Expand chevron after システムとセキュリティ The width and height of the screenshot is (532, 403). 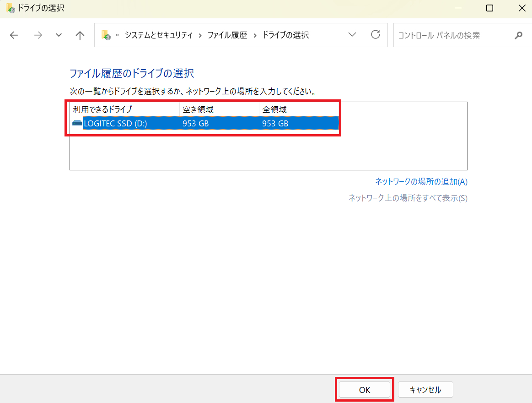[x=200, y=35]
